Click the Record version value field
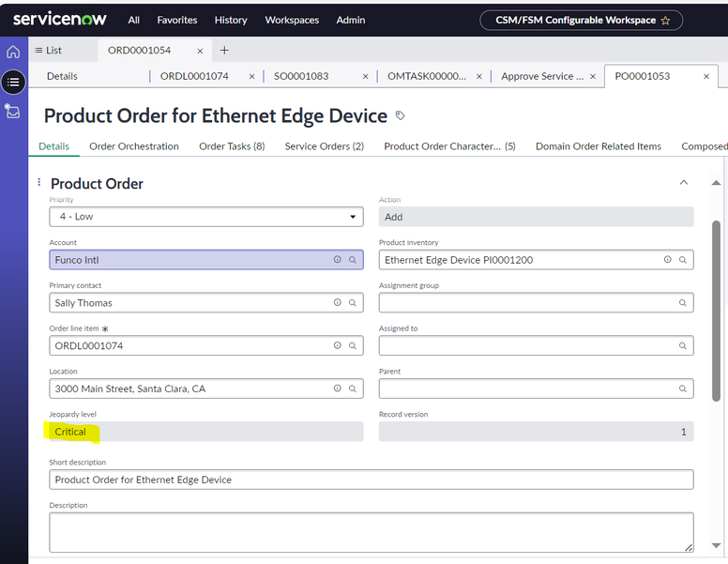The height and width of the screenshot is (564, 728). tap(537, 432)
